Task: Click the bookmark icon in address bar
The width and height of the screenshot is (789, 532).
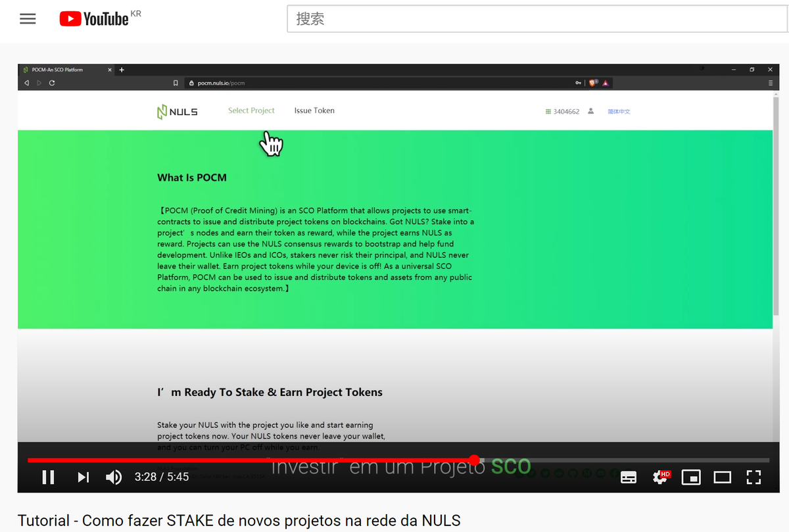Action: (176, 84)
